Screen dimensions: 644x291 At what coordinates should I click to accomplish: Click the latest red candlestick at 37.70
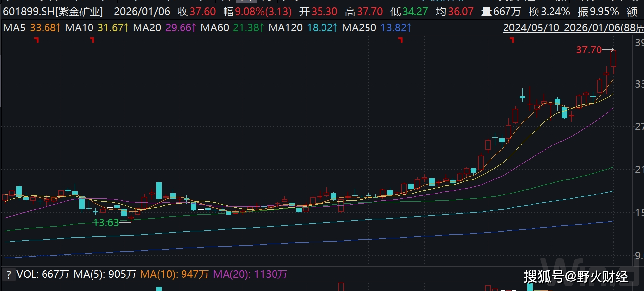coord(614,59)
